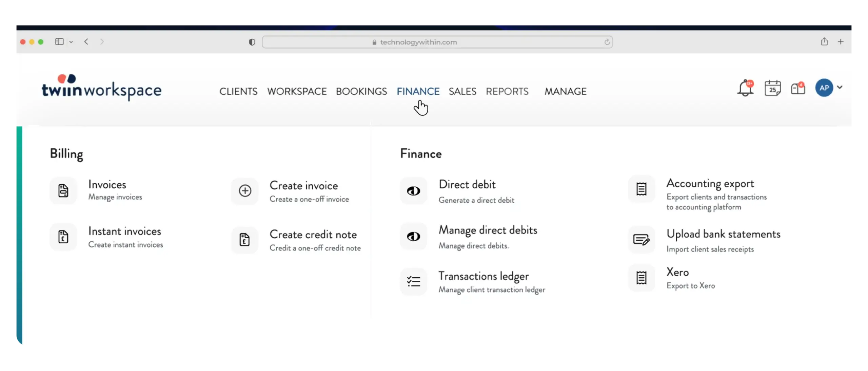Click the Create credit note link
868x371 pixels.
(313, 235)
